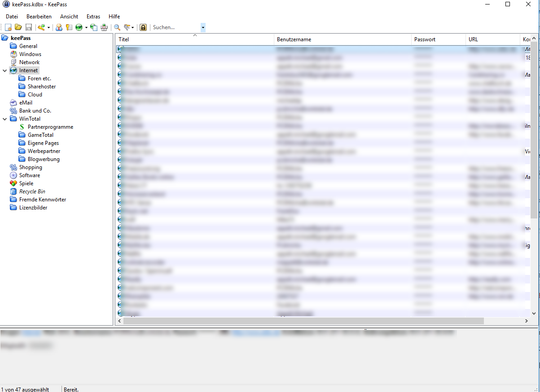
Task: Collapse the Internet group
Action: point(4,70)
